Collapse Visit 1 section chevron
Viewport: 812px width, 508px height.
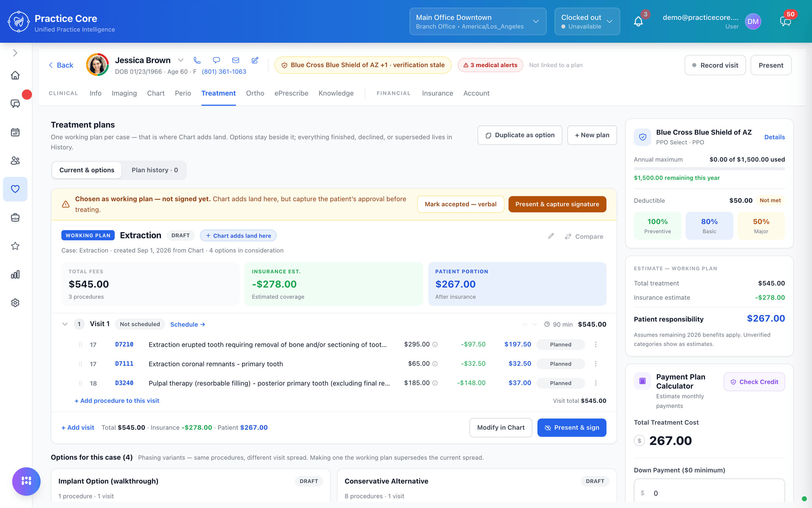pos(65,324)
